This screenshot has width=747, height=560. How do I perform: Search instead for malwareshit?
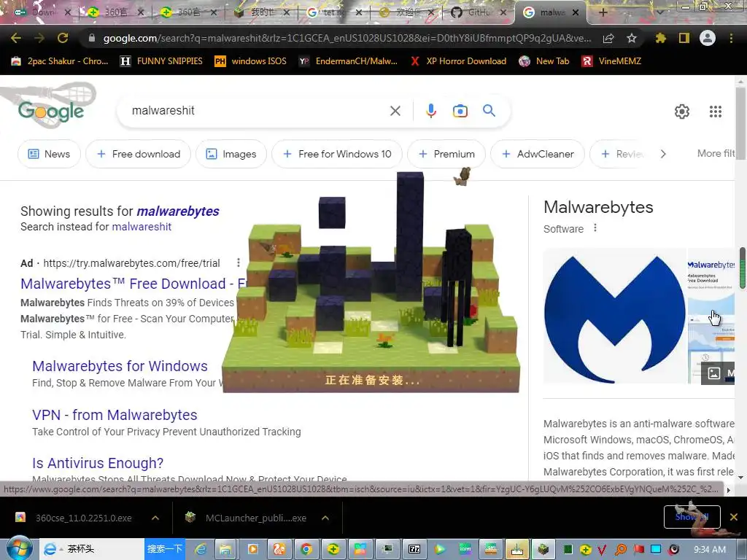142,227
